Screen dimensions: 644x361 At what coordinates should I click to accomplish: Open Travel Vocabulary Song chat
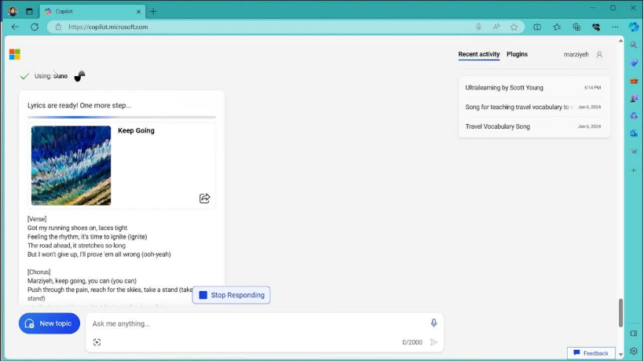pyautogui.click(x=534, y=126)
